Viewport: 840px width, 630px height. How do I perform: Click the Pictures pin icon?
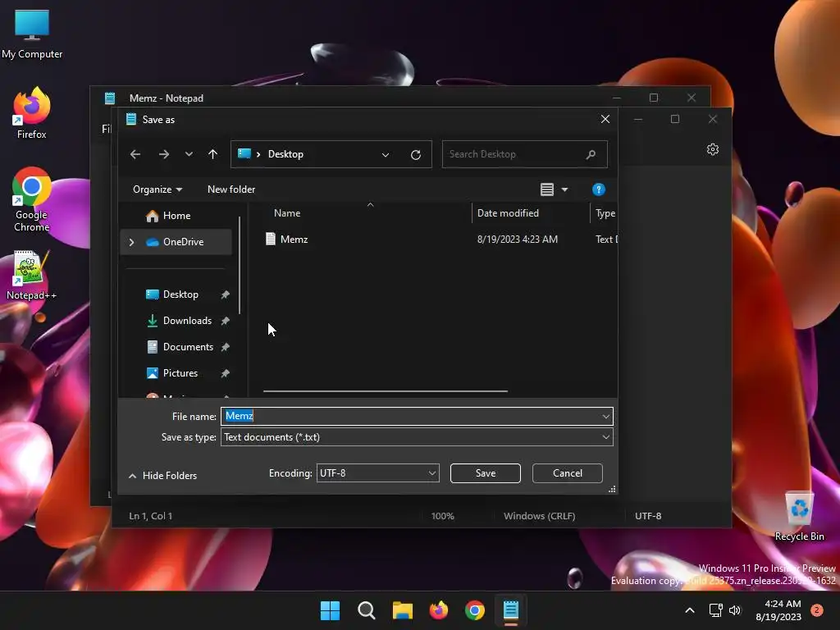point(226,373)
